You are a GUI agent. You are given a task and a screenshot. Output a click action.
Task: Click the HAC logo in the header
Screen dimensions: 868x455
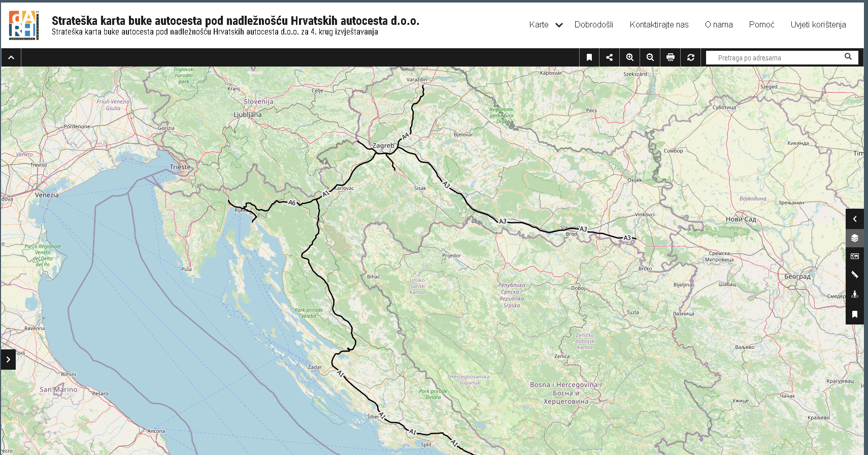click(23, 25)
